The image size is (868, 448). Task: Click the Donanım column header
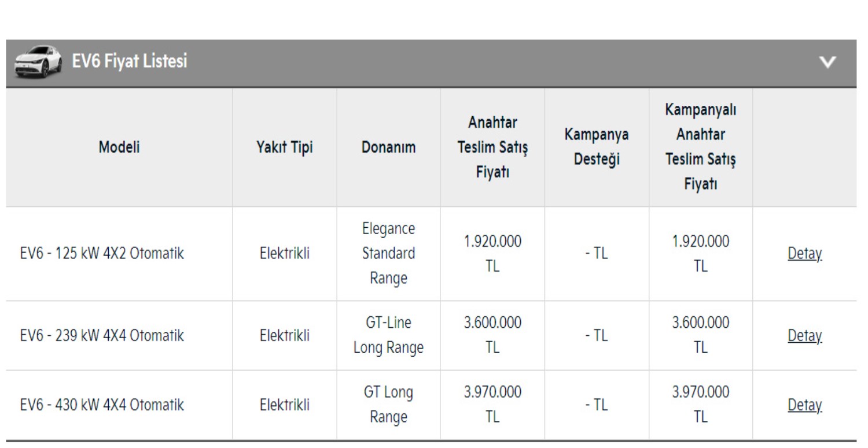pyautogui.click(x=388, y=147)
